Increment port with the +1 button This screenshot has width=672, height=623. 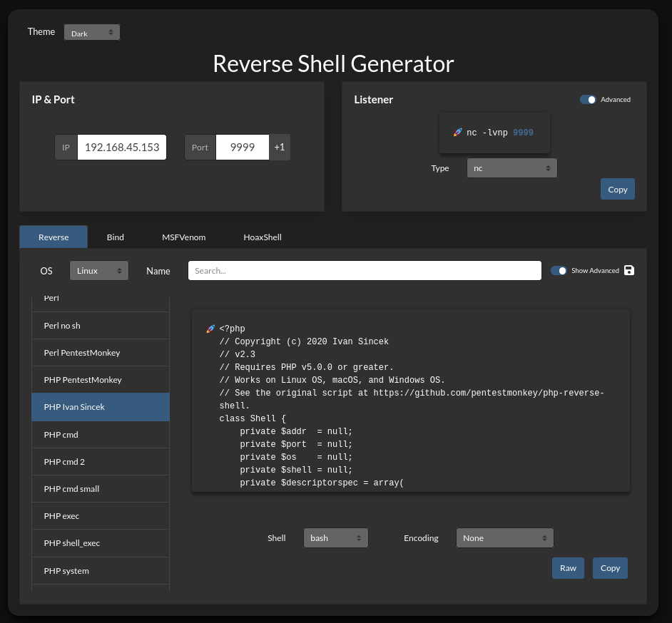point(280,148)
